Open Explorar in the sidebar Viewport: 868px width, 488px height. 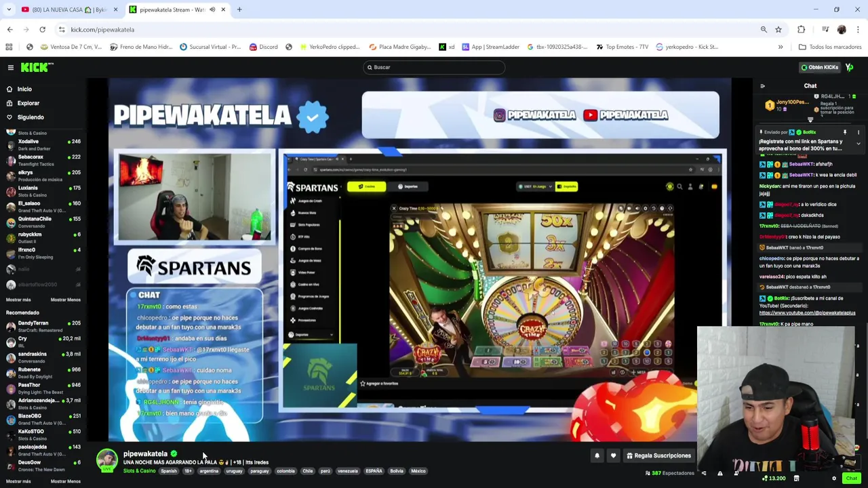[x=28, y=103]
